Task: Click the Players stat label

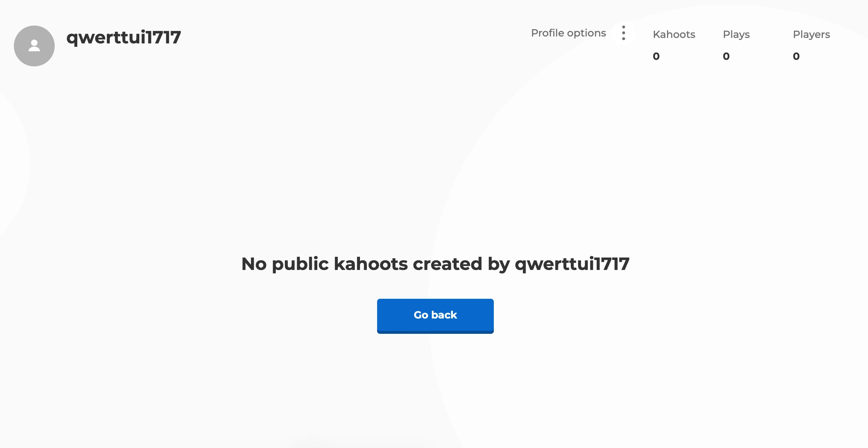Action: pyautogui.click(x=811, y=35)
